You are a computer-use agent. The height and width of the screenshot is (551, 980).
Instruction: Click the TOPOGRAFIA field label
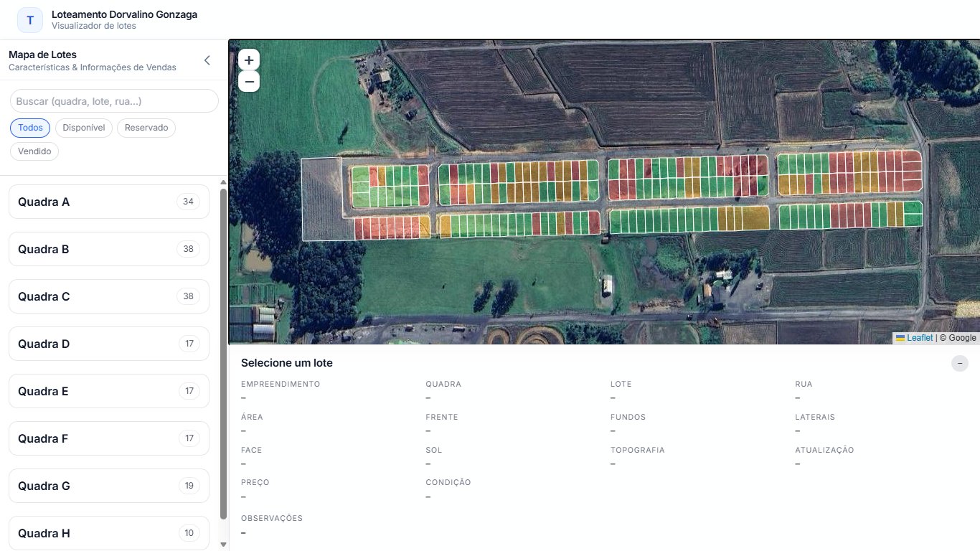638,450
